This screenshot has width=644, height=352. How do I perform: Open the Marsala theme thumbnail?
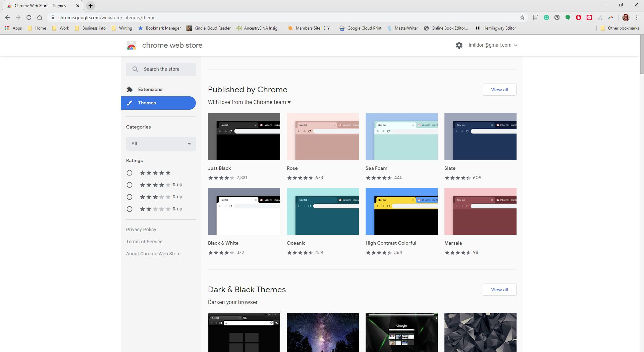click(480, 211)
